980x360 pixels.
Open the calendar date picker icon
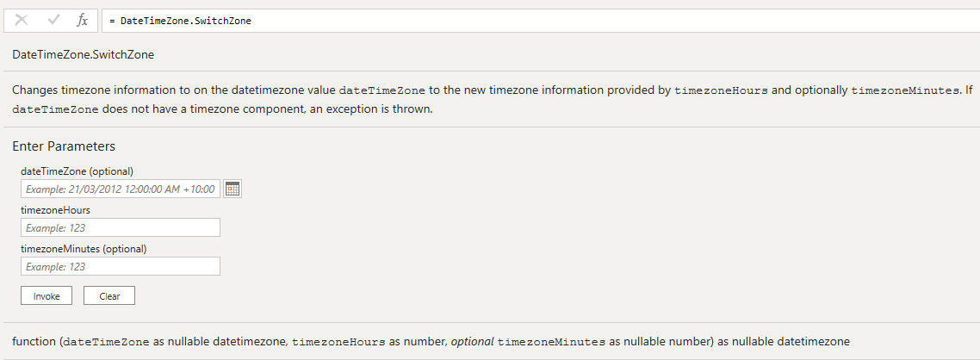tap(232, 189)
